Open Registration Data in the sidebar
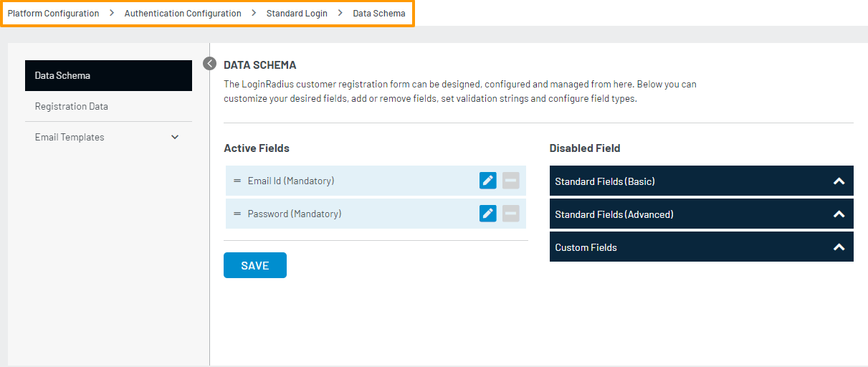Screen dimensions: 868x367 pos(72,106)
